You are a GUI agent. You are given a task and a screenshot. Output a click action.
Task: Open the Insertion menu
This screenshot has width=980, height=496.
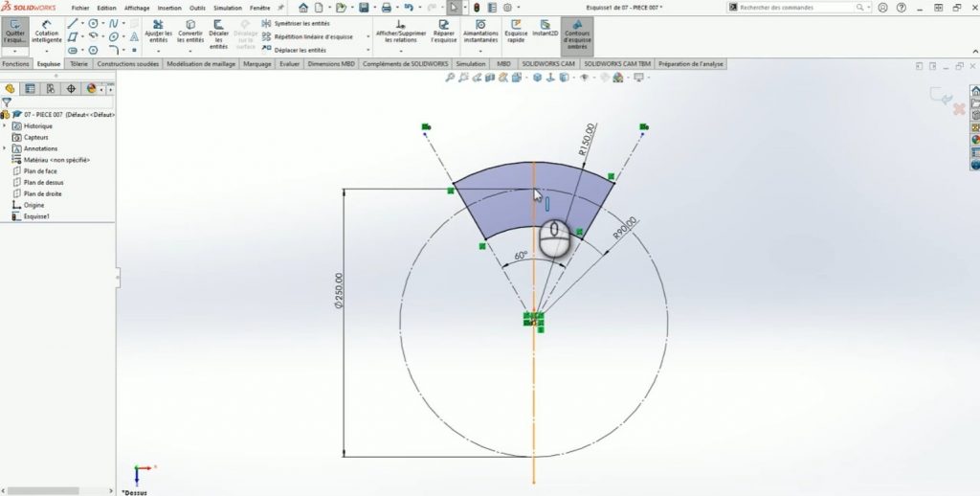168,8
